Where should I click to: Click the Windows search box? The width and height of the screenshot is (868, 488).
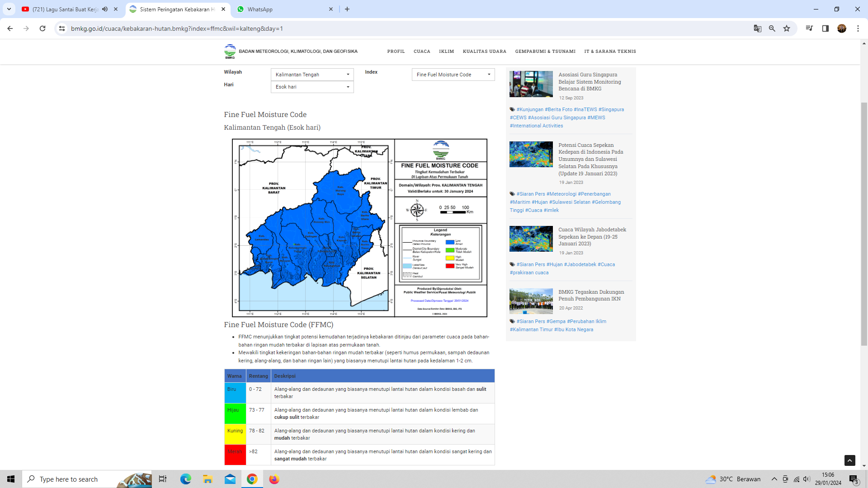coord(87,479)
